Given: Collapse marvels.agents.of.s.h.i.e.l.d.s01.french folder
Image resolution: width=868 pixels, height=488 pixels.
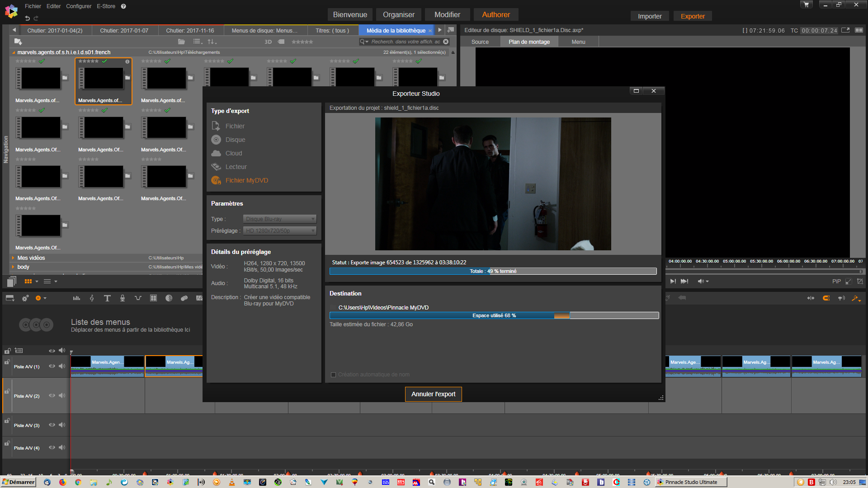Looking at the screenshot, I should pos(14,52).
